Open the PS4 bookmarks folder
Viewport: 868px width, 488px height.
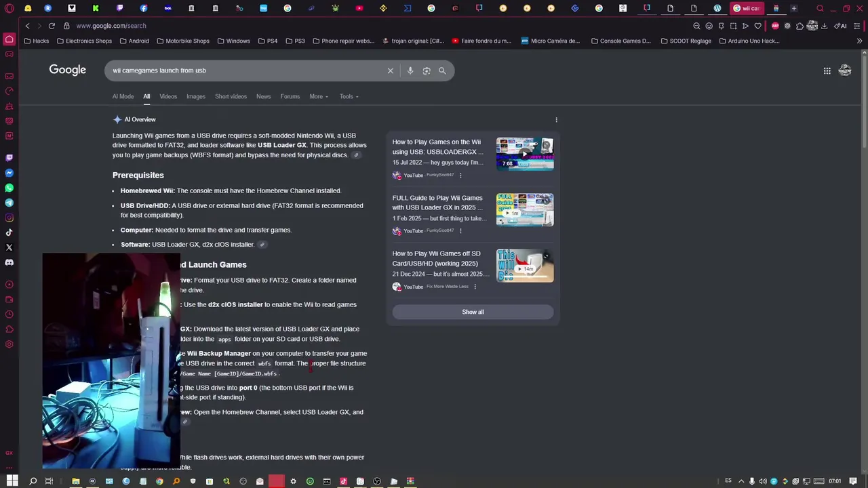tap(267, 41)
